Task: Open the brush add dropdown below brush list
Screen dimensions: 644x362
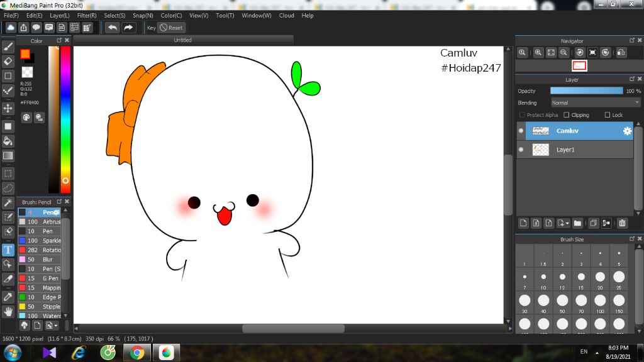Action: [52, 326]
